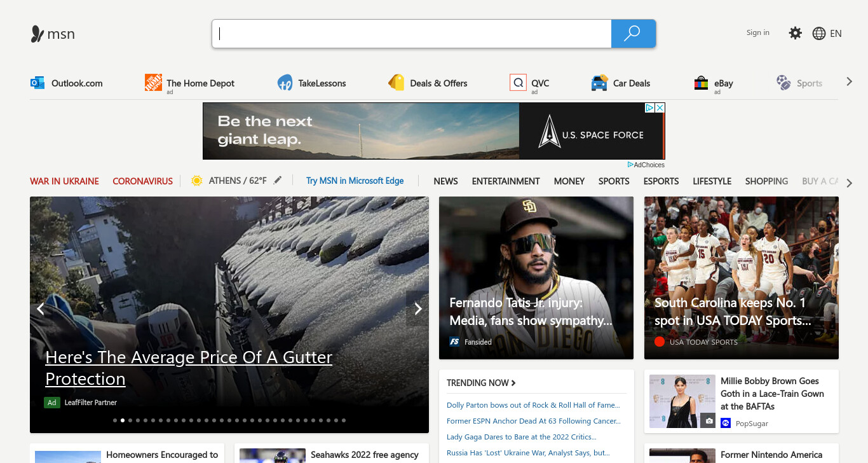
Task: Click the blue search magnifier button
Action: 633,34
